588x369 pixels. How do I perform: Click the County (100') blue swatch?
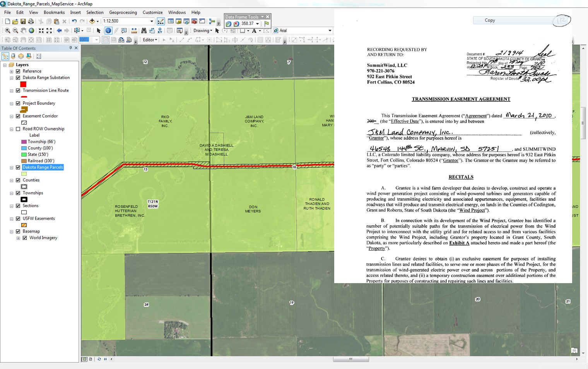[x=24, y=148]
